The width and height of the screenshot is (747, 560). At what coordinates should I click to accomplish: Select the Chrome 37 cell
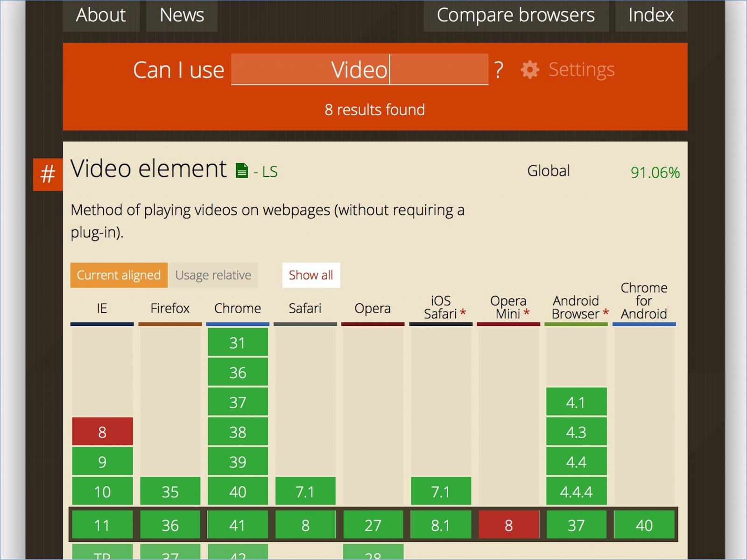pos(238,402)
